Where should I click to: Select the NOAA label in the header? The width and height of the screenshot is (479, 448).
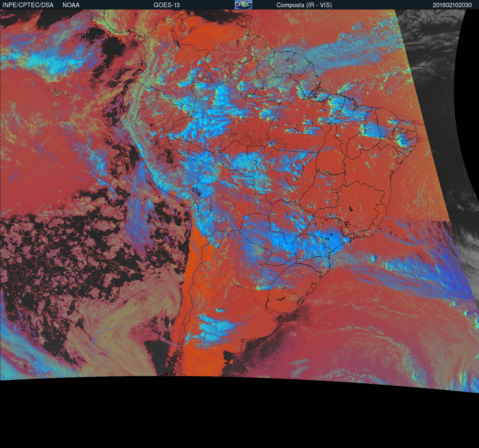(71, 5)
